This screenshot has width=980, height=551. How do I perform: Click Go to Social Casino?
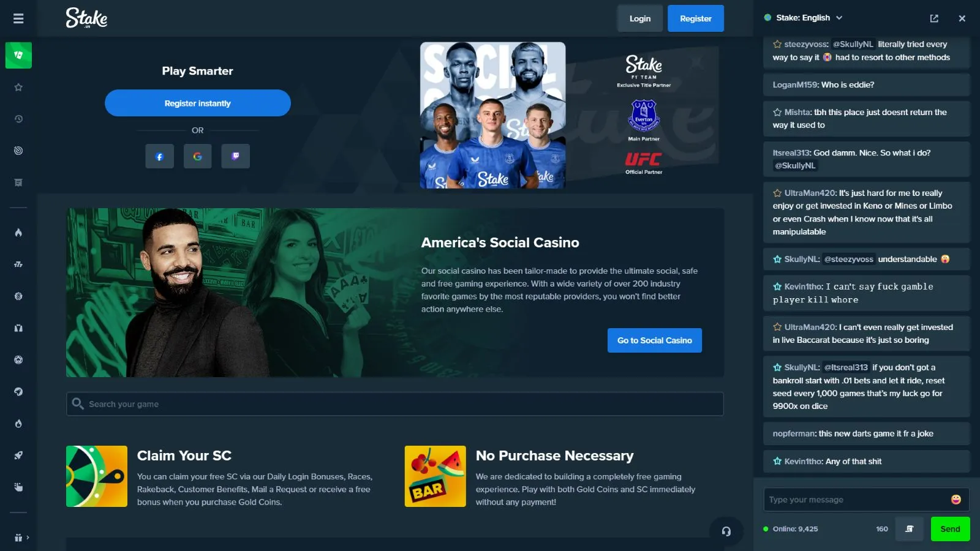point(655,340)
